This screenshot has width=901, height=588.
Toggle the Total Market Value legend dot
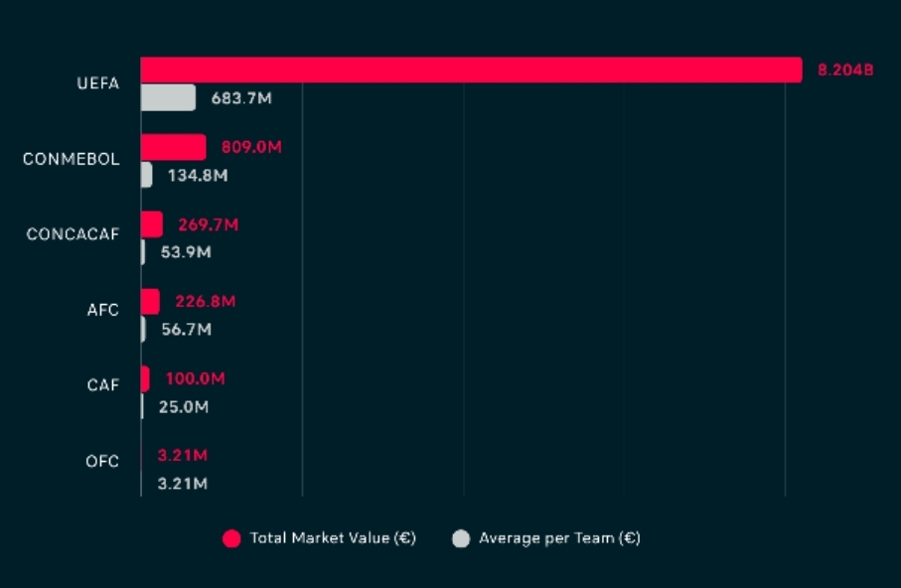[231, 538]
